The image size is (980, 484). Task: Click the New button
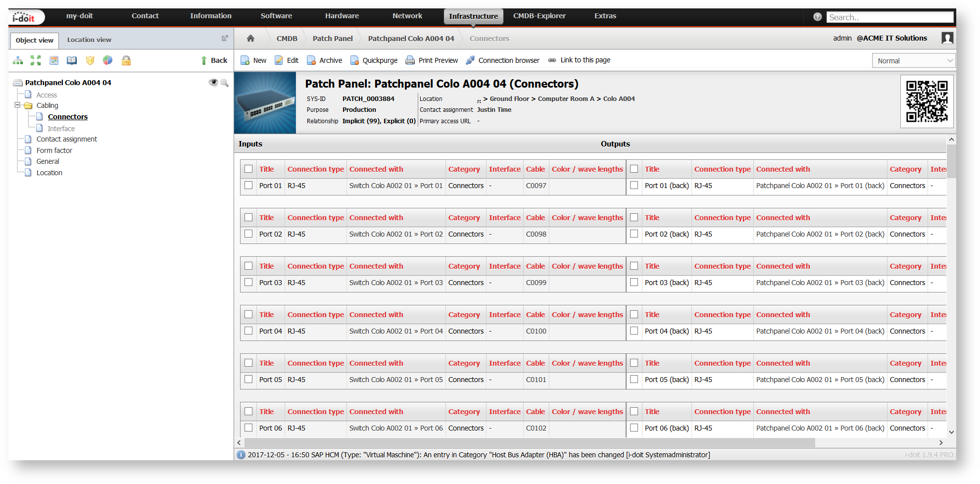(x=253, y=60)
